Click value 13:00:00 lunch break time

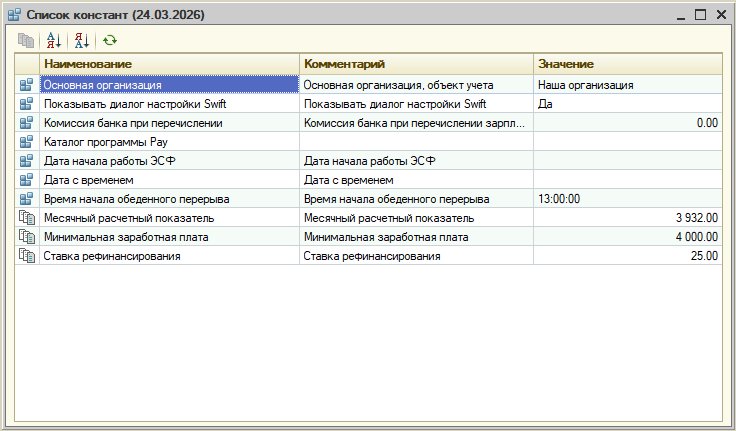[628, 199]
